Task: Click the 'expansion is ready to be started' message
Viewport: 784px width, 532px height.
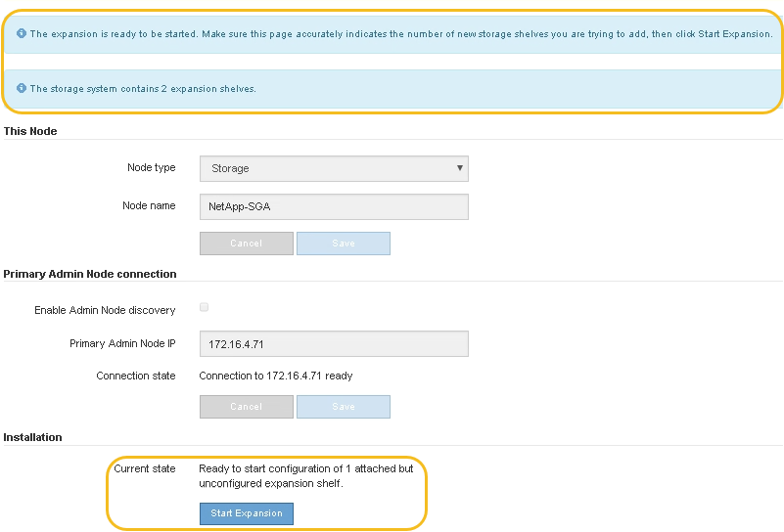Action: pyautogui.click(x=401, y=33)
